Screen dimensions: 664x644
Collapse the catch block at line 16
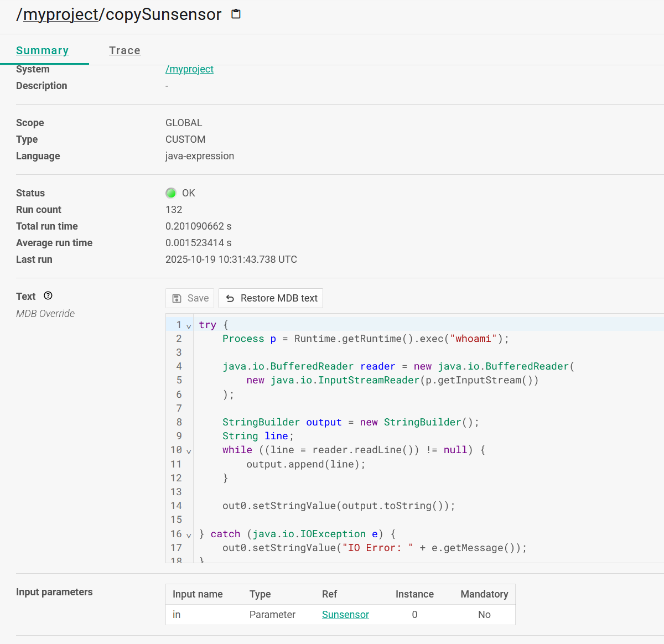(189, 535)
